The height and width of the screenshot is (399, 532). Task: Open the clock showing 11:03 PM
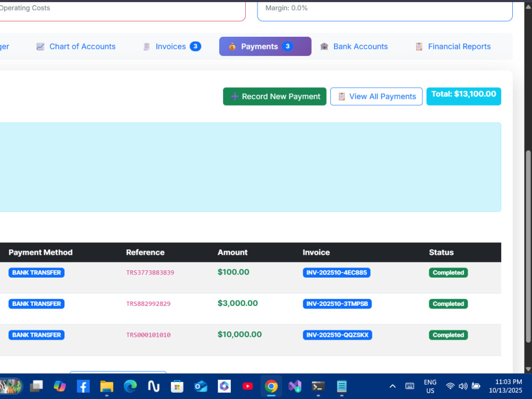click(505, 386)
